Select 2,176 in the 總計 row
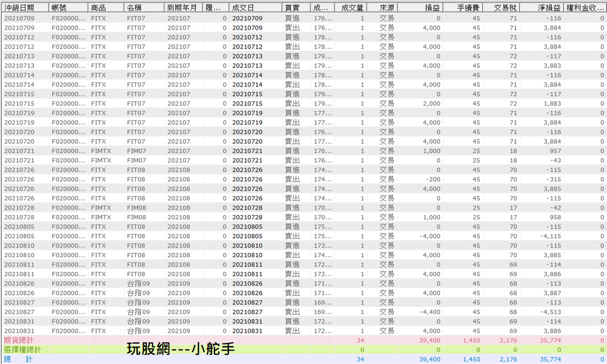The height and width of the screenshot is (364, 607). 508,359
